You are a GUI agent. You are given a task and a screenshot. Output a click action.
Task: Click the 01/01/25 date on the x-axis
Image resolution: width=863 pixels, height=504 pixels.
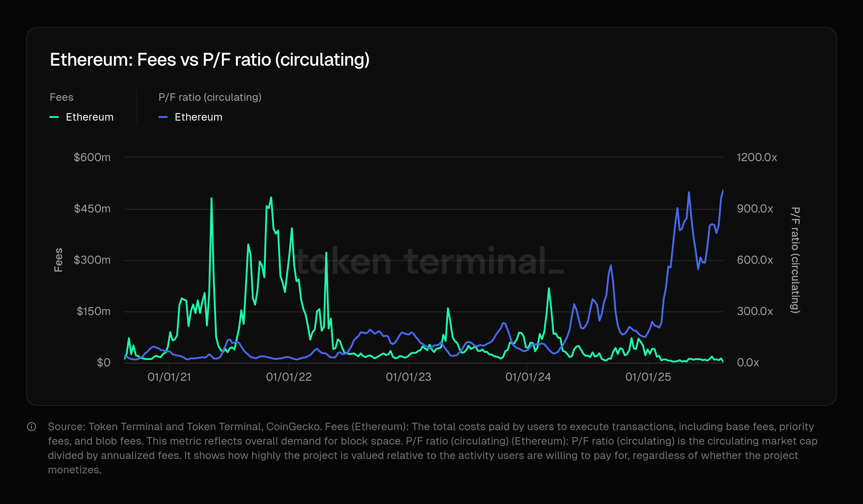coord(648,377)
